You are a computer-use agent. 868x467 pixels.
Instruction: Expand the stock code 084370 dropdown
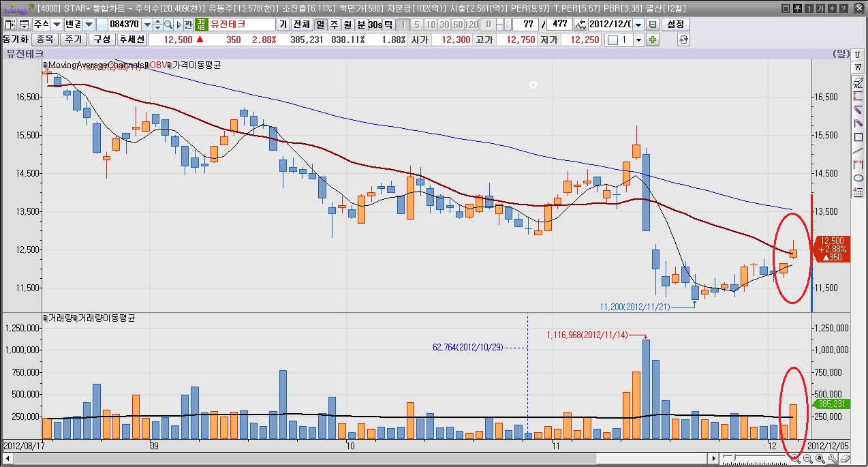[x=148, y=25]
